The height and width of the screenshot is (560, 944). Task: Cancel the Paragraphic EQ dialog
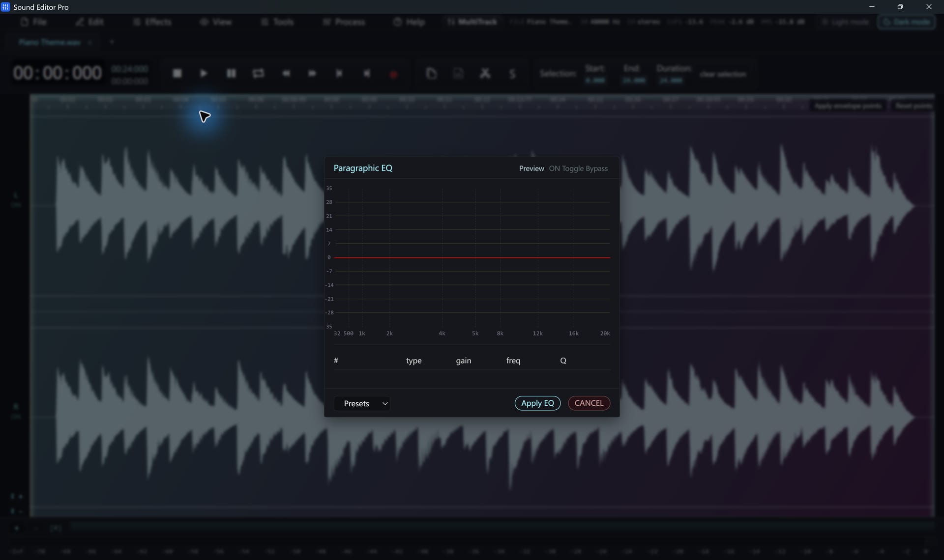click(x=589, y=403)
